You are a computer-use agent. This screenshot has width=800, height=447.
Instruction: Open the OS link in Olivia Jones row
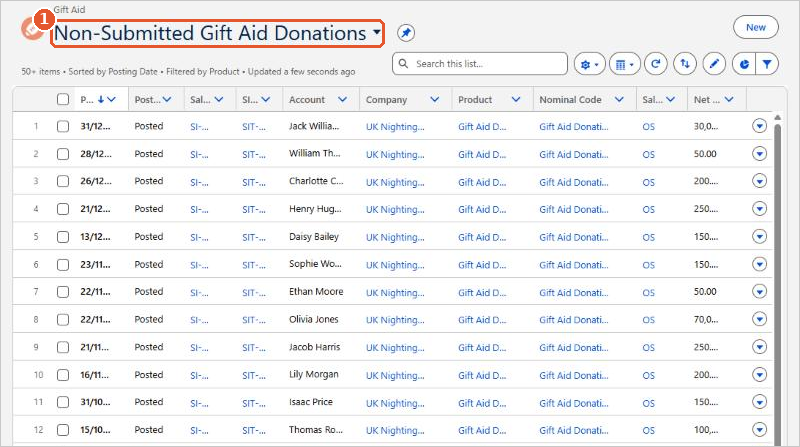[648, 320]
